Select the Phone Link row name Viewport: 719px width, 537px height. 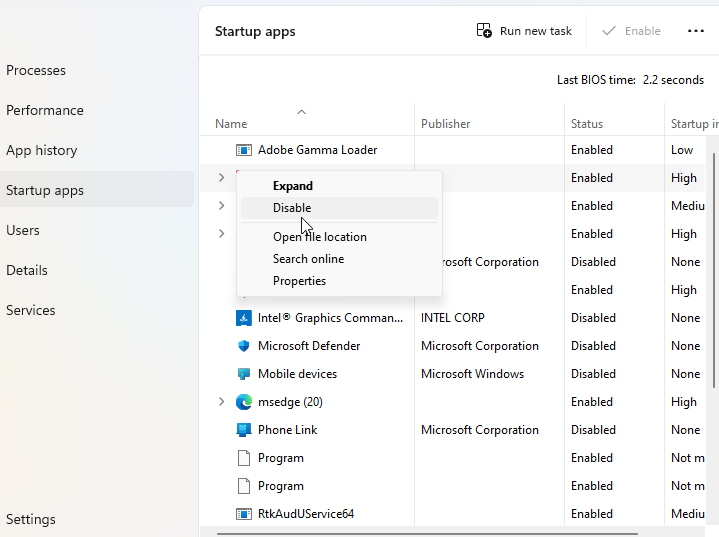pyautogui.click(x=288, y=430)
